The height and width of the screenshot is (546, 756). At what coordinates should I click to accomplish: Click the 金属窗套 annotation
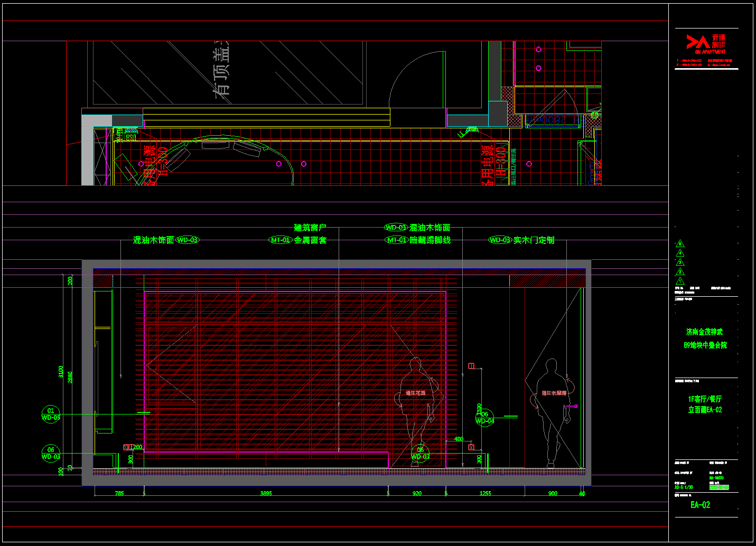311,240
